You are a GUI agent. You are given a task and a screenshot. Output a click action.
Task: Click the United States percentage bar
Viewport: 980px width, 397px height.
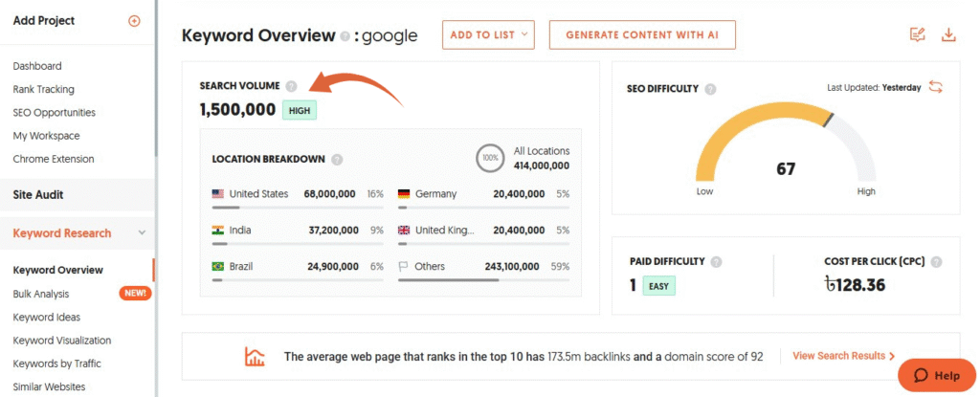(x=298, y=207)
